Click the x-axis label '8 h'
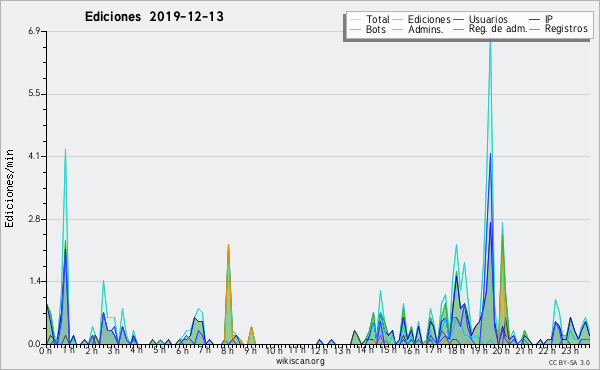This screenshot has width=600, height=370. (227, 350)
